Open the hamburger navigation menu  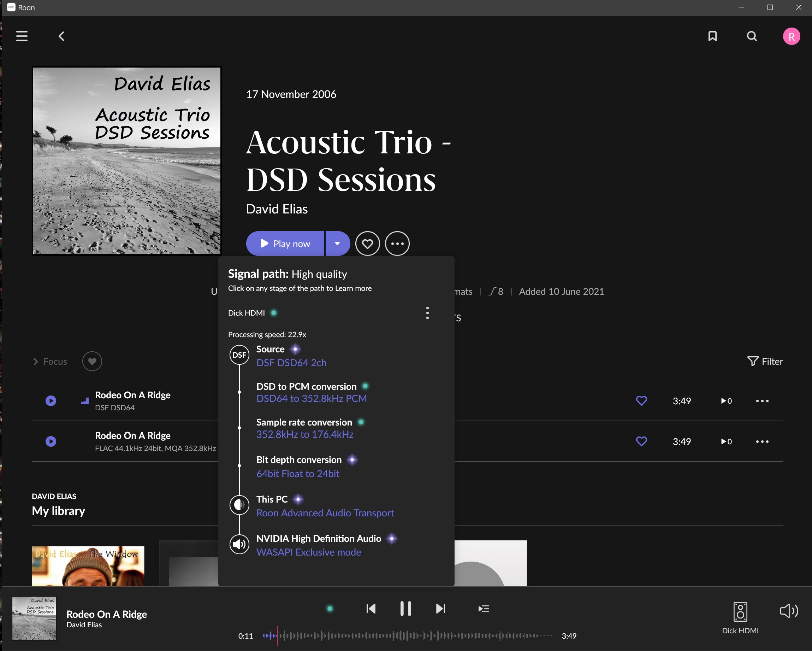pos(22,36)
